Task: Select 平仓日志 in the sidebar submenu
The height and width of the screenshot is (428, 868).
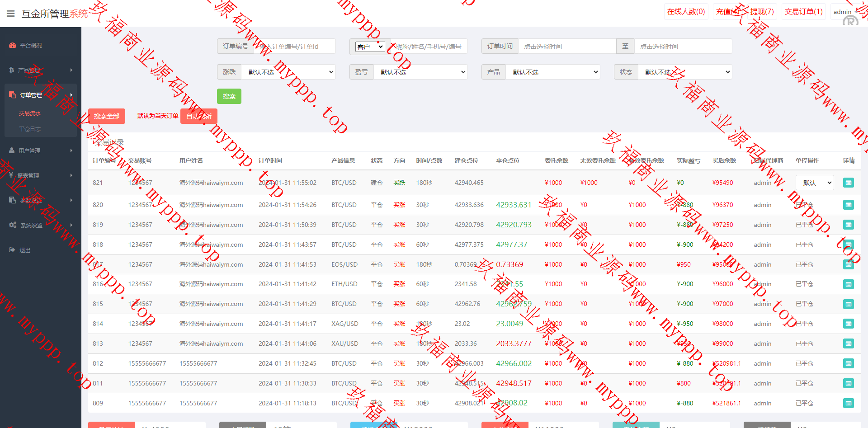Action: tap(30, 129)
